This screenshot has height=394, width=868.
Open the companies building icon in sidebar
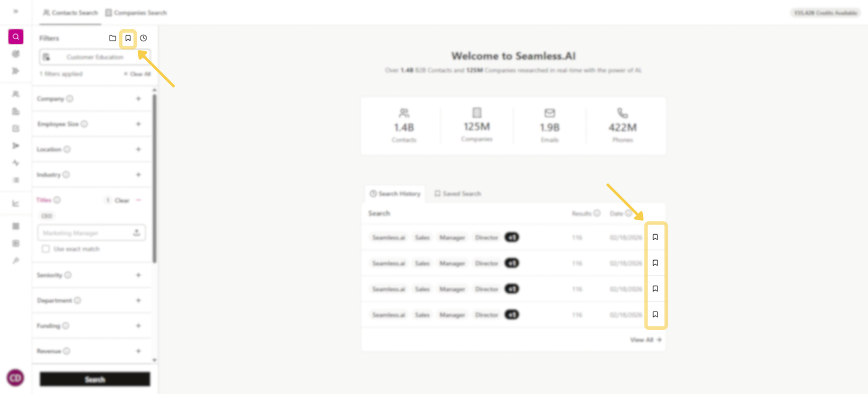pos(16,111)
